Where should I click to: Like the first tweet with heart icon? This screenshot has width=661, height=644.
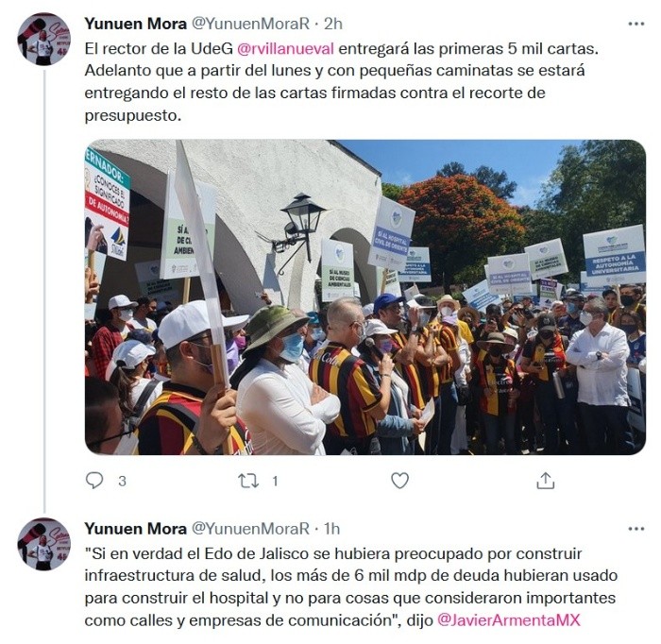tap(399, 481)
